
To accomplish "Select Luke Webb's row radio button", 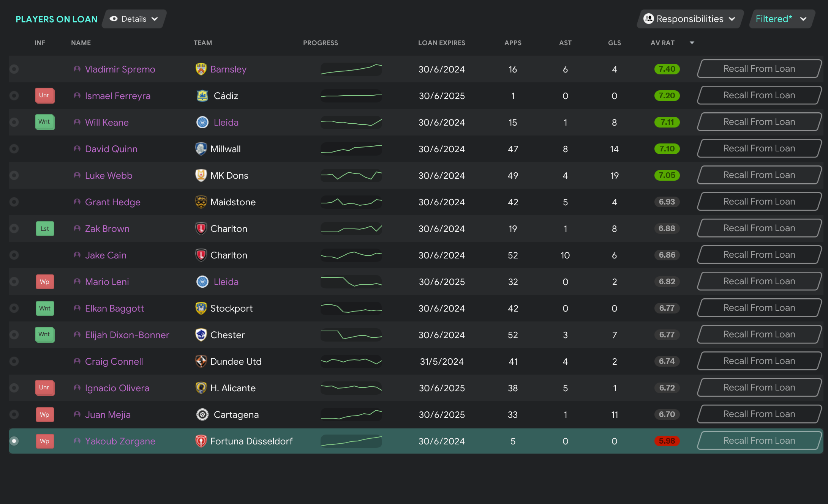I will [14, 175].
